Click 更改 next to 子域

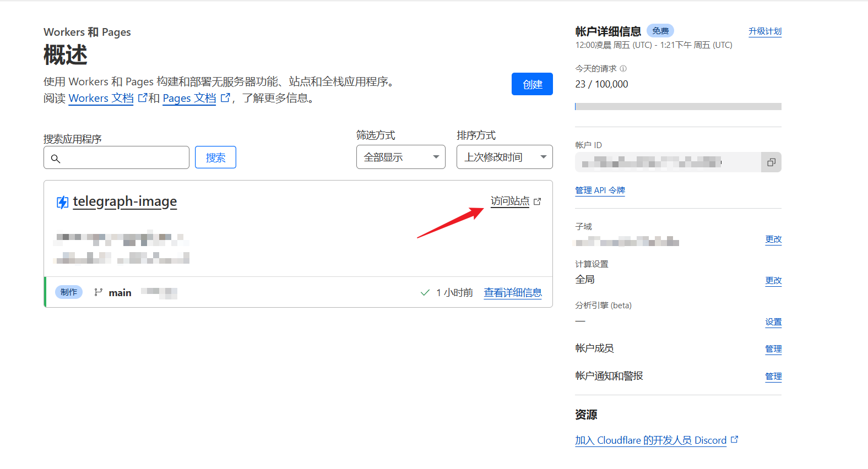coord(773,239)
